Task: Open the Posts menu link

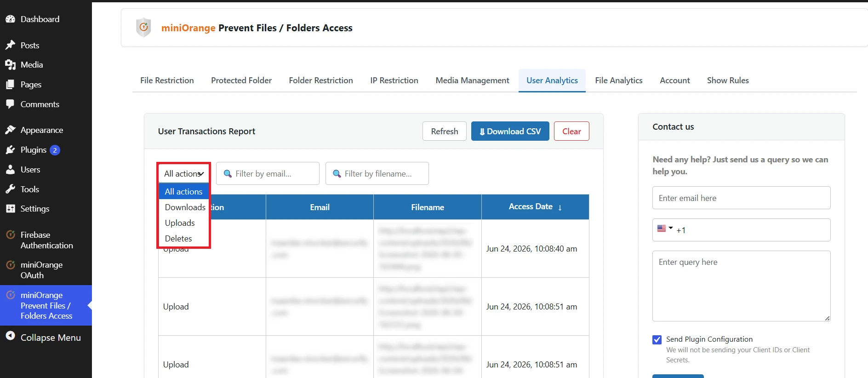Action: (30, 46)
